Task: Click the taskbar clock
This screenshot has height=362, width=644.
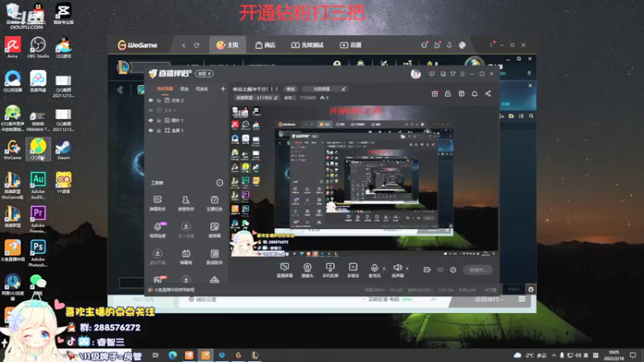Action: pos(614,355)
